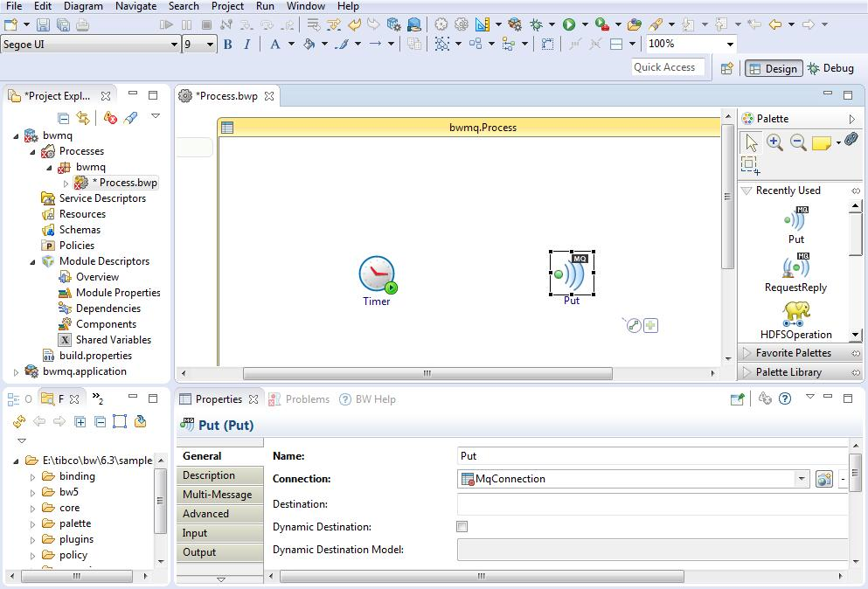The width and height of the screenshot is (868, 589).
Task: Switch to the Design perspective
Action: [x=774, y=68]
